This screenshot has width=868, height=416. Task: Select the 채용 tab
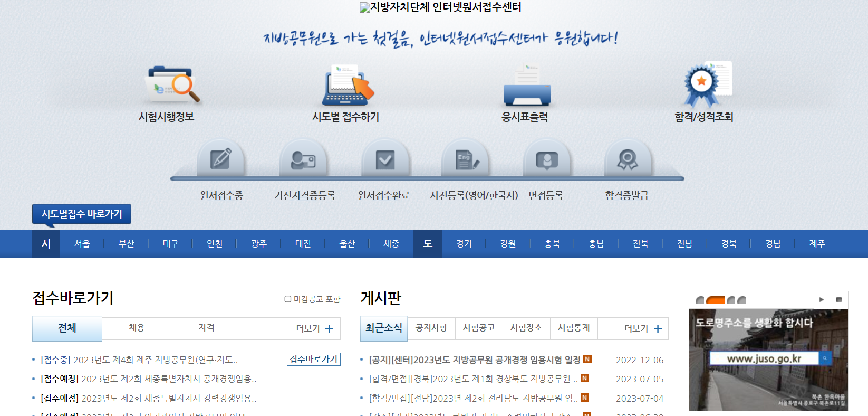pos(137,328)
